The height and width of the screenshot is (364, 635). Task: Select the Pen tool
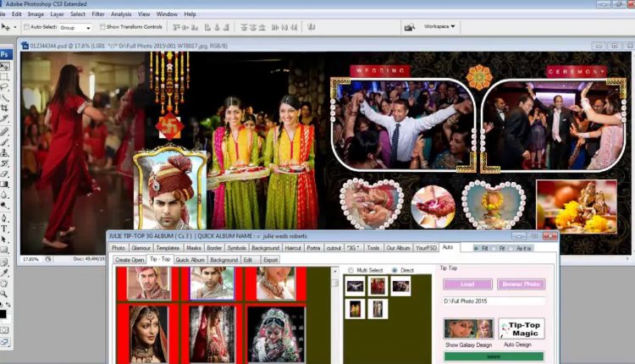(4, 218)
